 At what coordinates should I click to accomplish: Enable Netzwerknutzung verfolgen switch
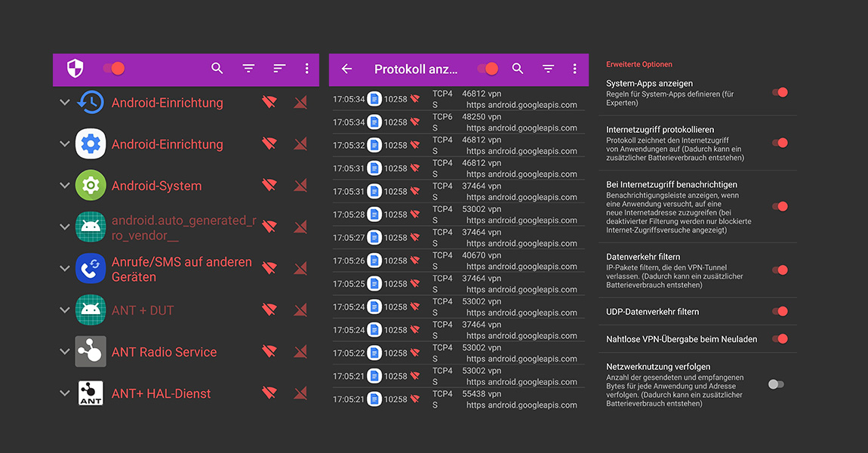[776, 384]
